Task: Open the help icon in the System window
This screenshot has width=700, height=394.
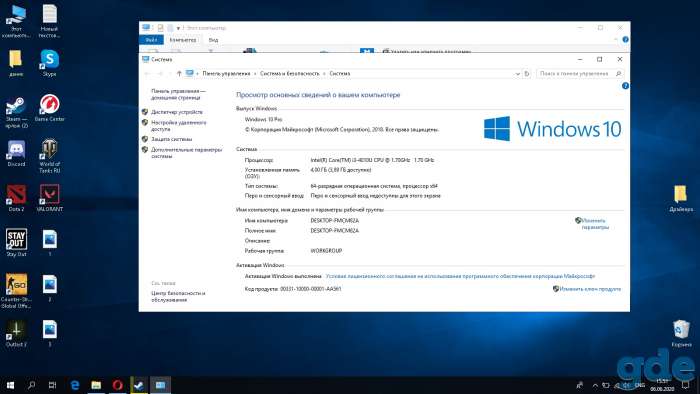Action: click(625, 86)
